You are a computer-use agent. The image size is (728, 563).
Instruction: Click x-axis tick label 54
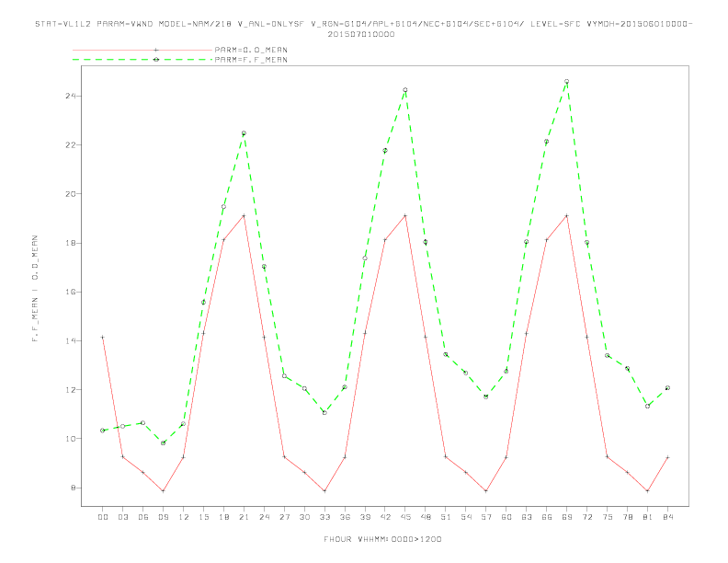click(x=466, y=517)
